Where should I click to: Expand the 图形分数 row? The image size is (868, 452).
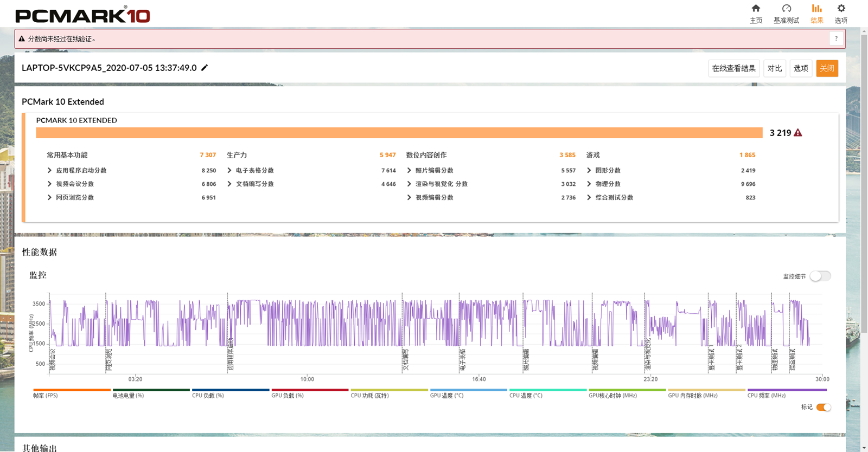pos(589,170)
